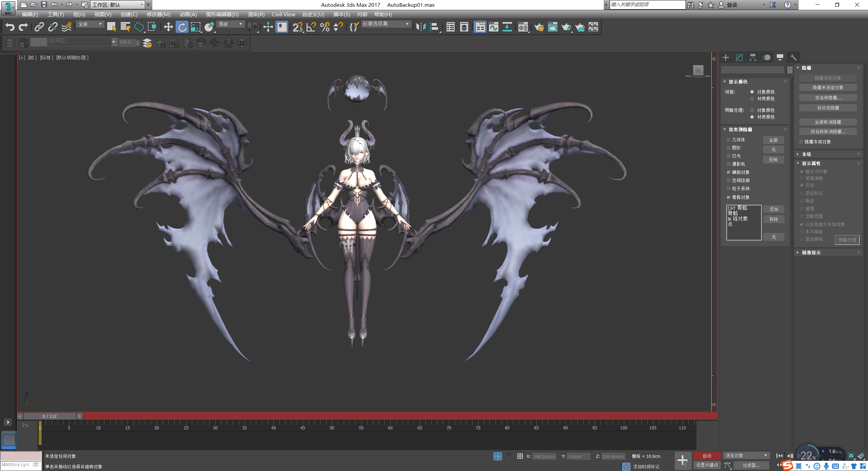Viewport: 868px width, 471px height.
Task: Click the Save File disk icon
Action: [44, 4]
